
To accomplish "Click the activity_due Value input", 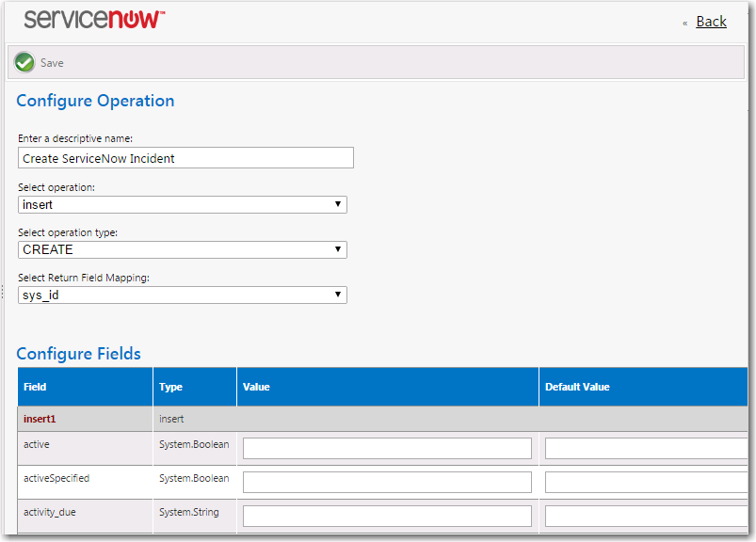I will [x=387, y=516].
